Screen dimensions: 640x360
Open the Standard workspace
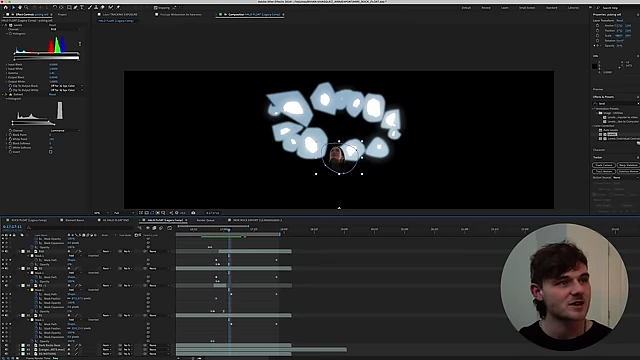point(551,8)
